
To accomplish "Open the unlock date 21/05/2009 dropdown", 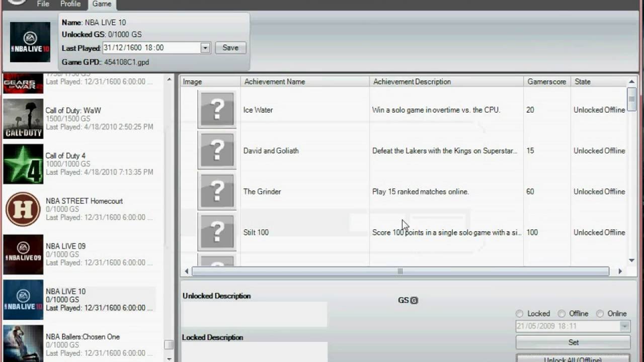I will tap(625, 326).
